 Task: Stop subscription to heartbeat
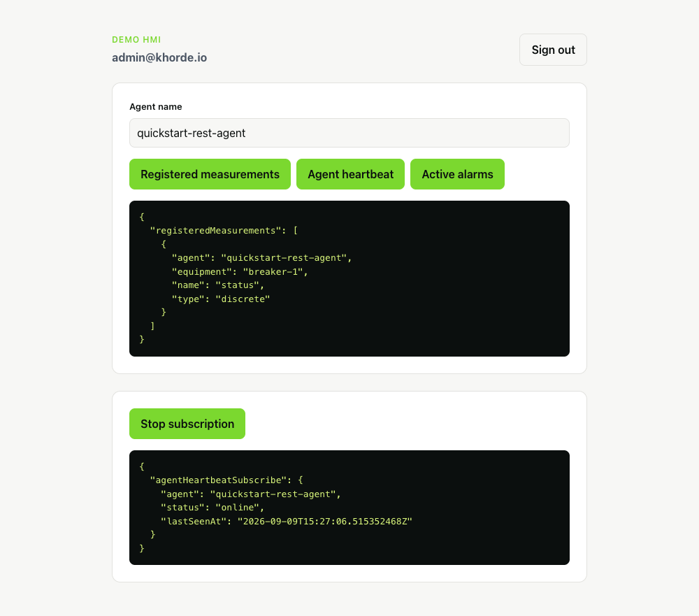point(187,424)
